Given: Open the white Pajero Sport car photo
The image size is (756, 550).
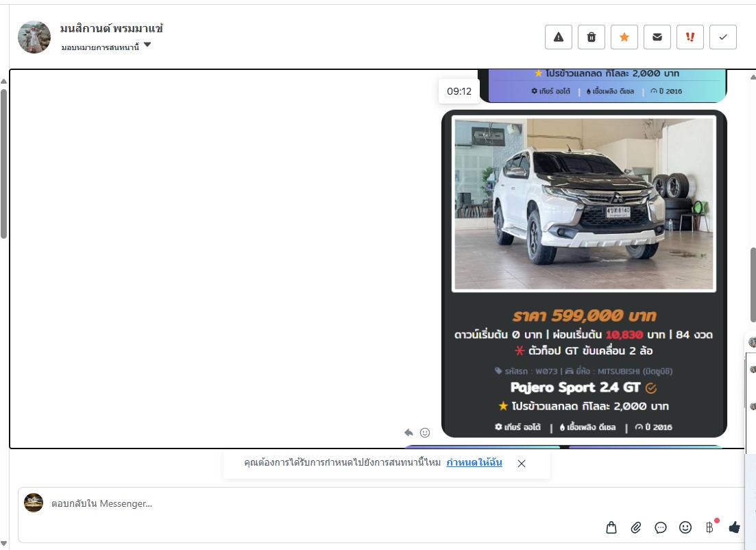Looking at the screenshot, I should (x=584, y=204).
